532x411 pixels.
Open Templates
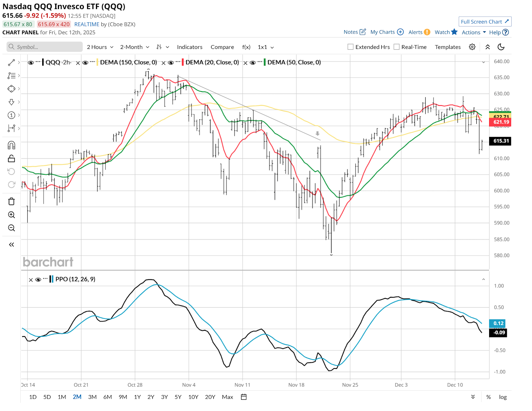(x=448, y=47)
